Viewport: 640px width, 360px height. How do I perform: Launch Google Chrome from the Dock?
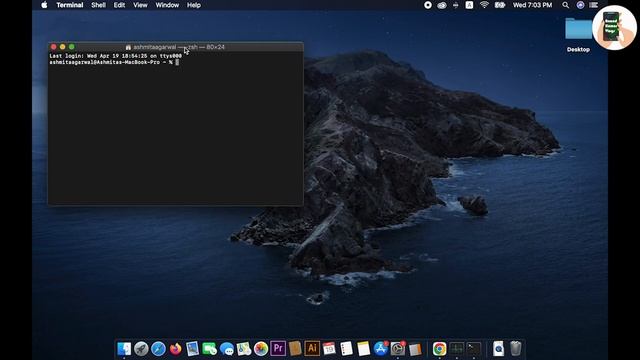440,349
